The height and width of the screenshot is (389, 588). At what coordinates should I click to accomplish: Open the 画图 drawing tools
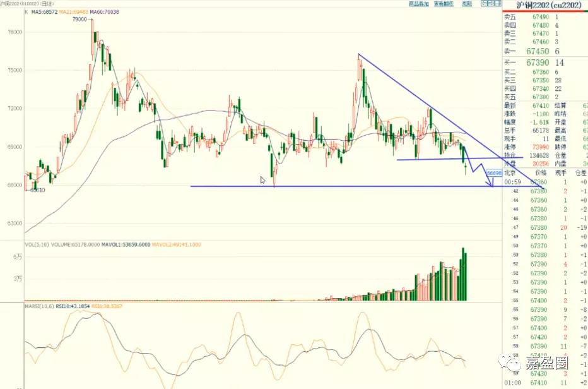[467, 4]
